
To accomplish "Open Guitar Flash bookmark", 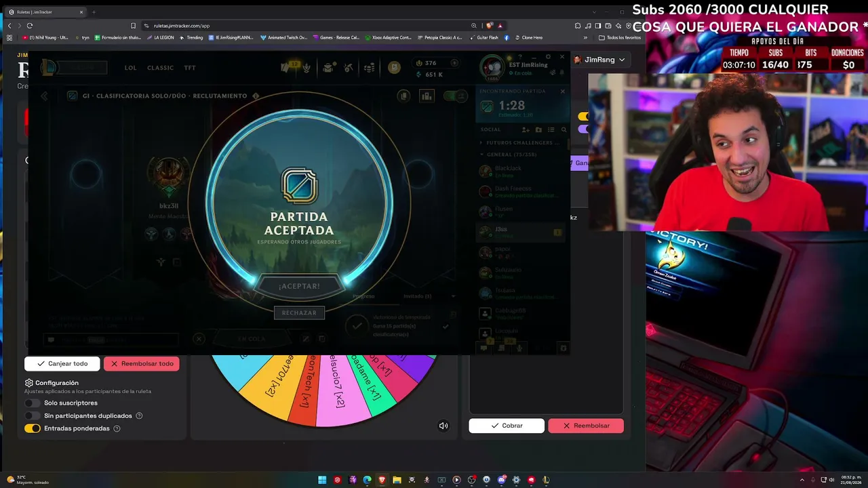I will tap(484, 38).
